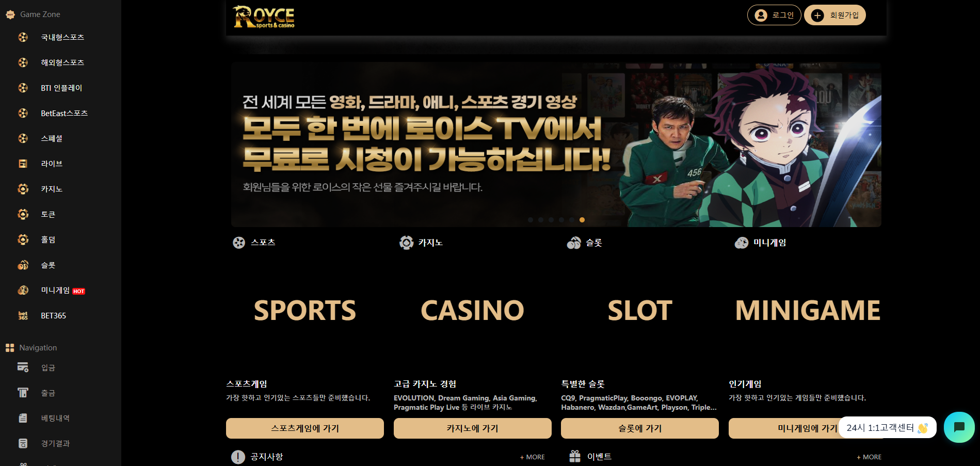Click the Royce sports & casino logo
Image resolution: width=980 pixels, height=466 pixels.
pos(264,17)
